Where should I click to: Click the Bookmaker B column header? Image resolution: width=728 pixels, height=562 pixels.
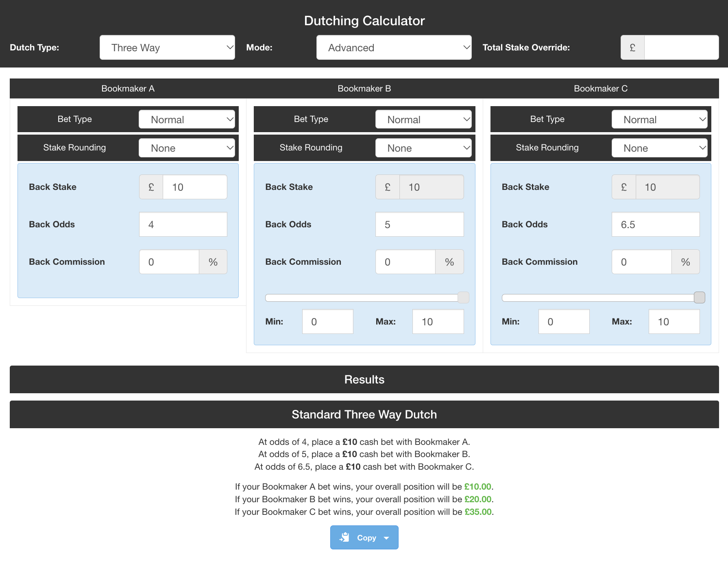(364, 89)
